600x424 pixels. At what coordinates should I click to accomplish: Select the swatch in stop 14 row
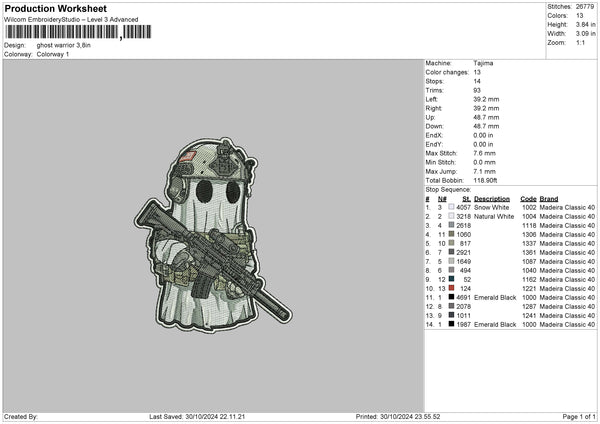coord(451,324)
